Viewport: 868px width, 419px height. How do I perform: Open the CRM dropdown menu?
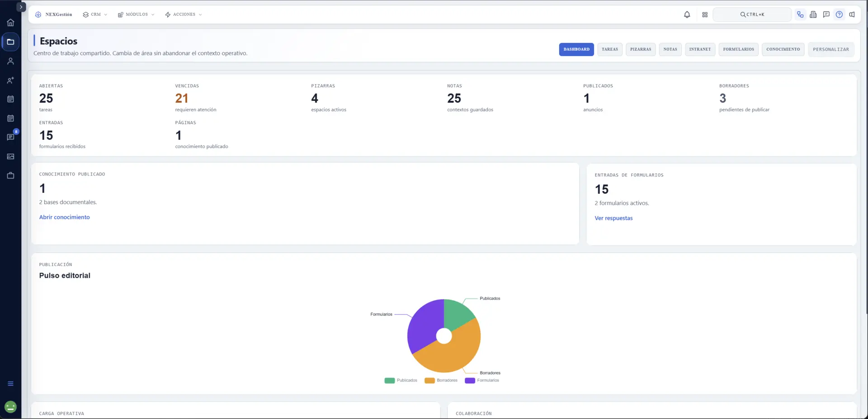point(95,14)
